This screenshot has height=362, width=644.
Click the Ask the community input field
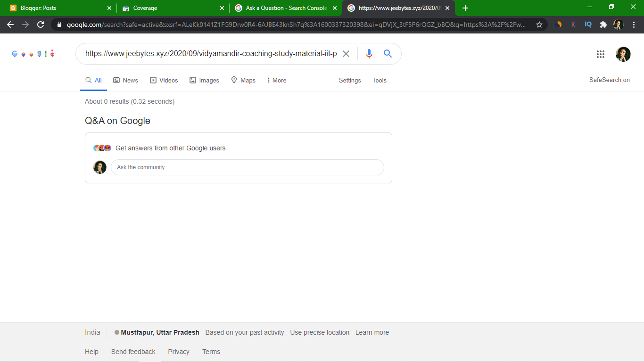(248, 167)
